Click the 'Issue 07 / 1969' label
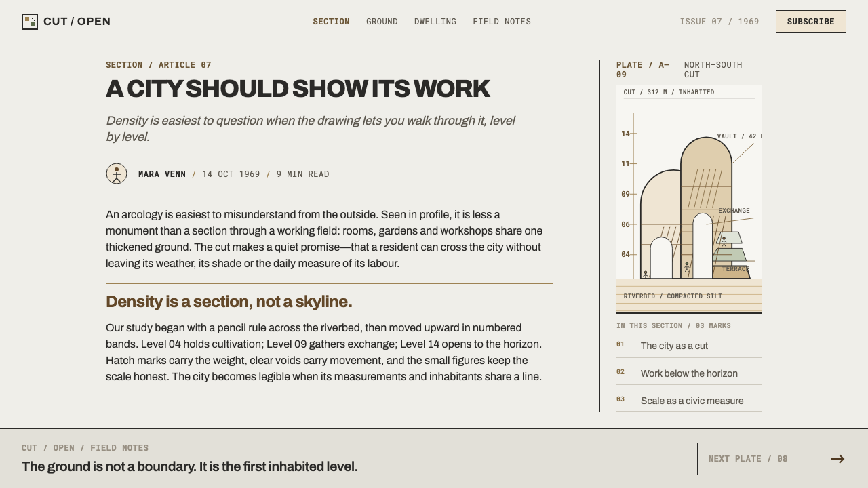868x488 pixels. 719,22
